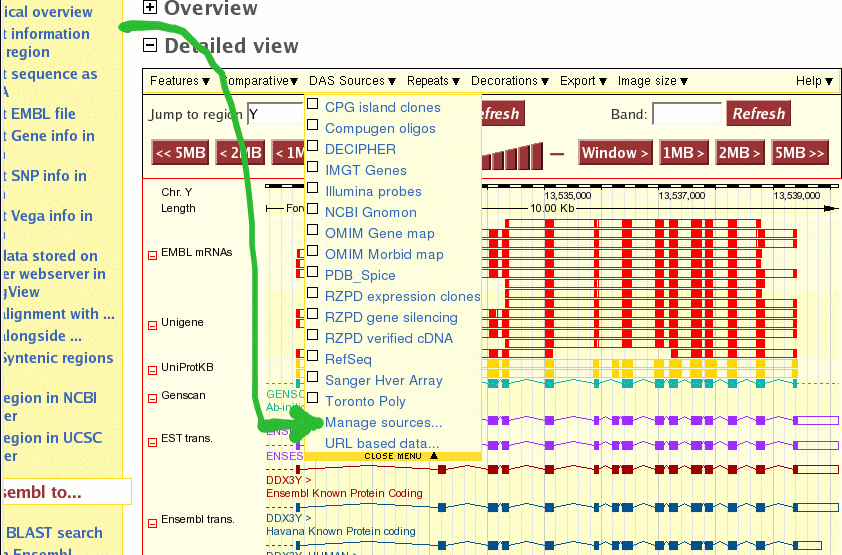Viewport: 842px width, 555px height.
Task: Open the DAS Sources menu header
Action: pos(352,81)
